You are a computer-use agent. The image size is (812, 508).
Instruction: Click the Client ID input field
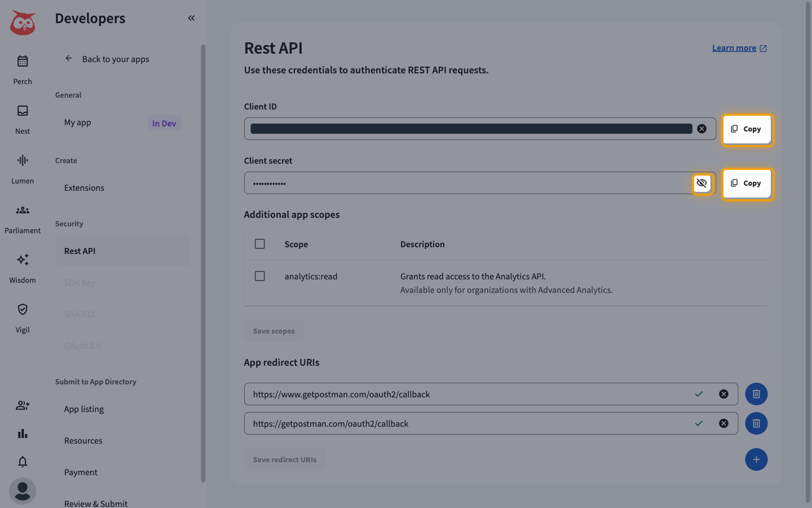[480, 129]
